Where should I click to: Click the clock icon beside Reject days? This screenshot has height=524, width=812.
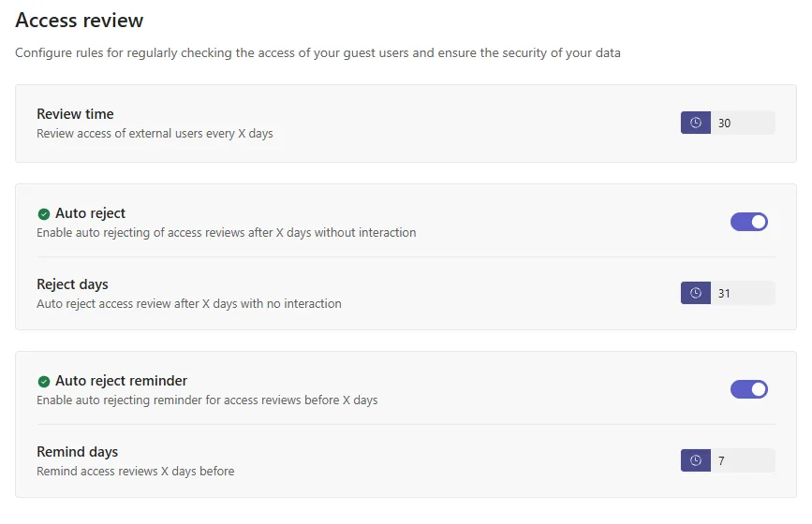coord(696,293)
